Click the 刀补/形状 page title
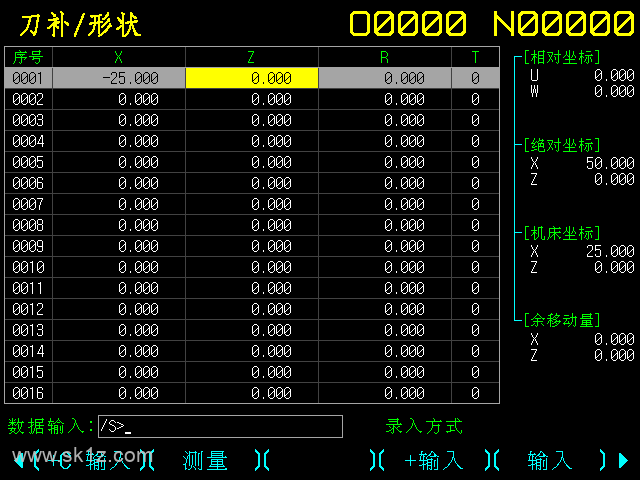The width and height of the screenshot is (640, 480). tap(80, 25)
